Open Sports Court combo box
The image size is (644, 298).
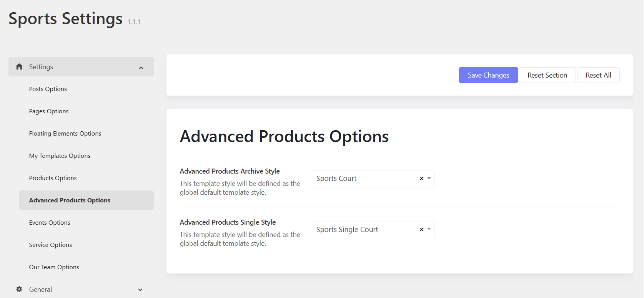373,179
